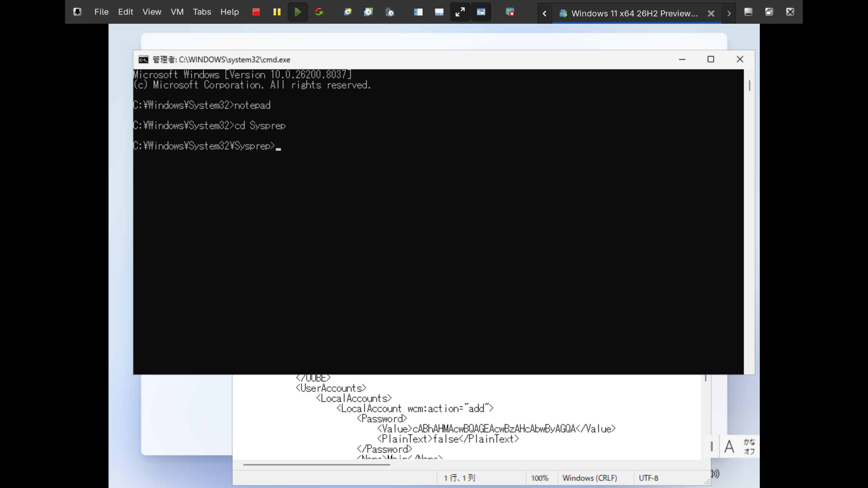Click the </Password> closing tag in Notepad
Image resolution: width=868 pixels, height=488 pixels.
384,449
